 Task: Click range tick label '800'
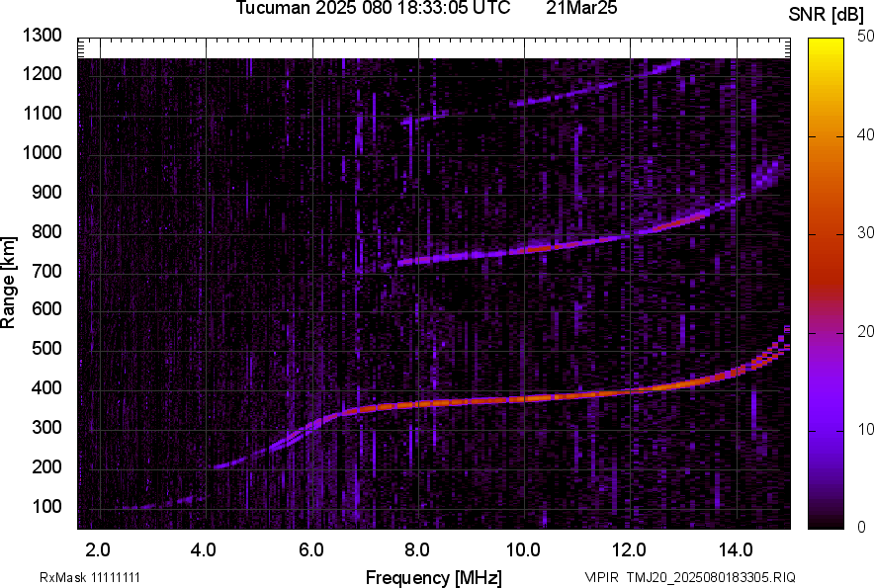(46, 231)
